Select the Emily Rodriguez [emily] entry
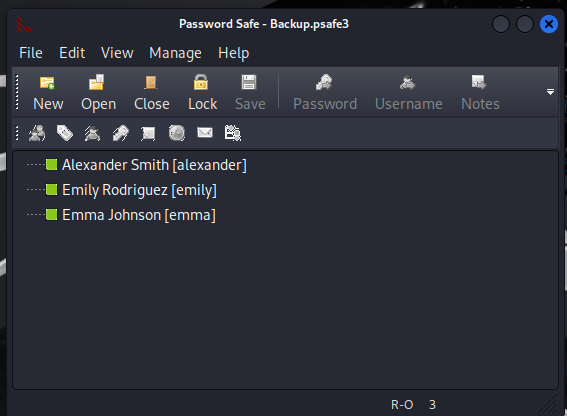Screen dimensions: 567x416 pos(140,190)
